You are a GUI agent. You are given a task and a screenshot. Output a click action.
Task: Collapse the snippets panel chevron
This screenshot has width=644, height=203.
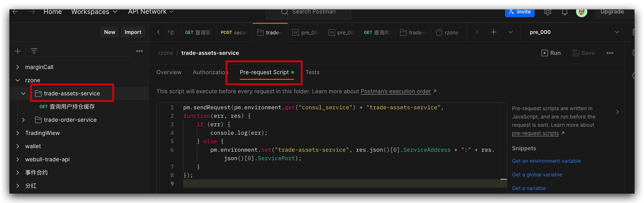click(617, 112)
